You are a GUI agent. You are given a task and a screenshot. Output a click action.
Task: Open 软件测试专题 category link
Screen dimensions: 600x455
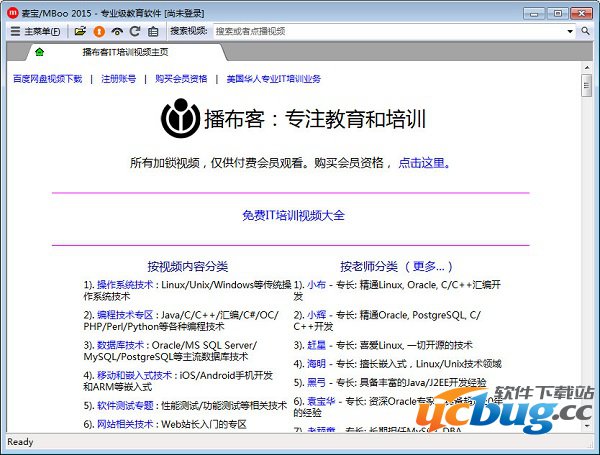pyautogui.click(x=125, y=406)
